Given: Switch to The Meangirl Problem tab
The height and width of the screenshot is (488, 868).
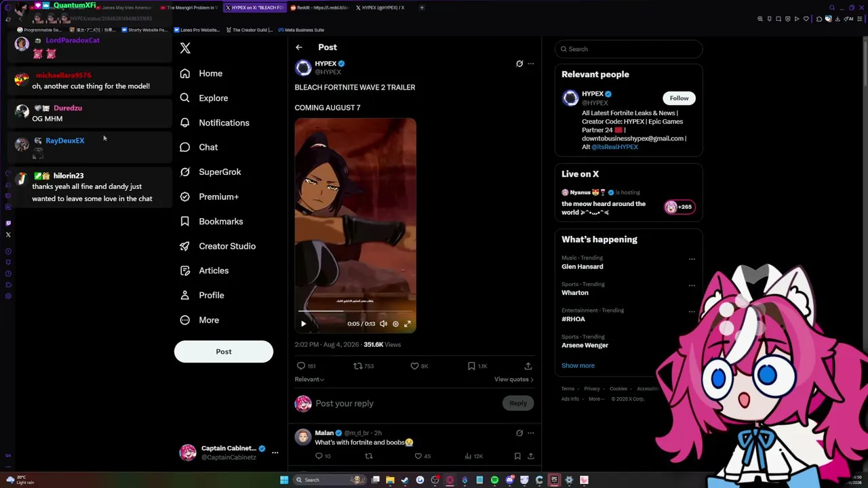Looking at the screenshot, I should tap(189, 7).
